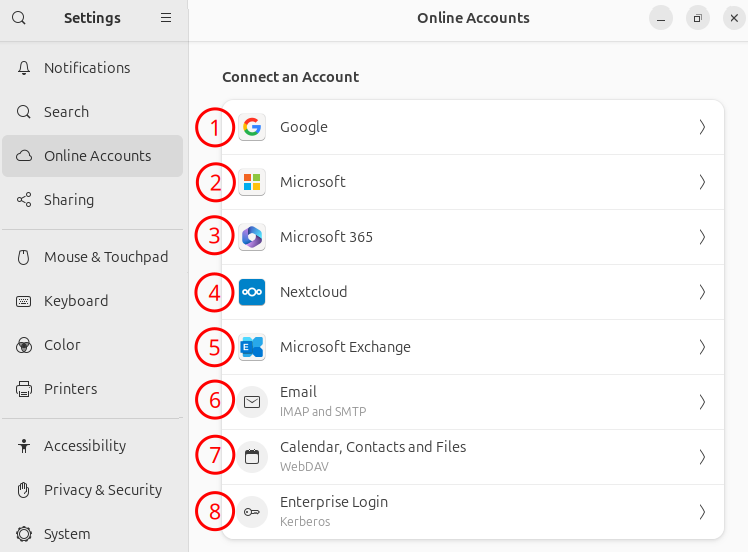Expand the Nextcloud row chevron arrow
Viewport: 748px width, 552px height.
[702, 292]
